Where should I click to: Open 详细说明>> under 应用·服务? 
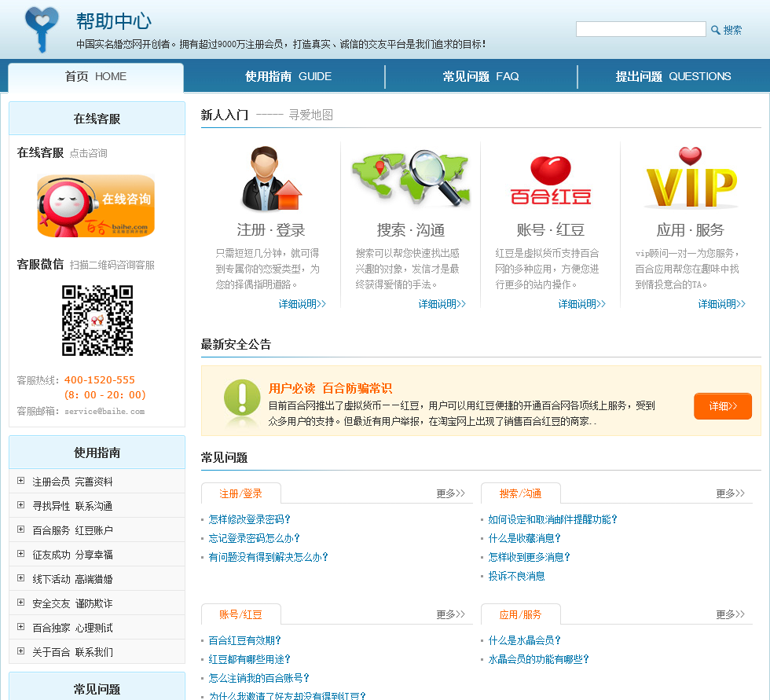(x=722, y=304)
